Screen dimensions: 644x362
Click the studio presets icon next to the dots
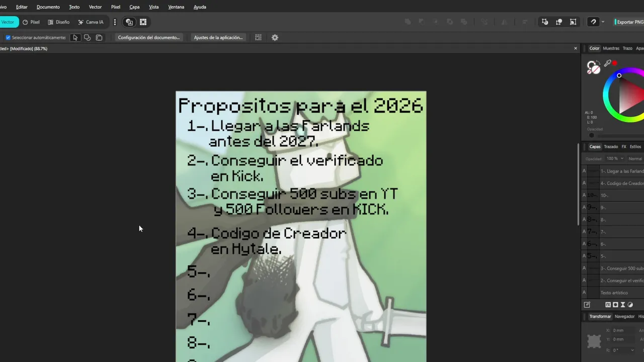tap(129, 22)
